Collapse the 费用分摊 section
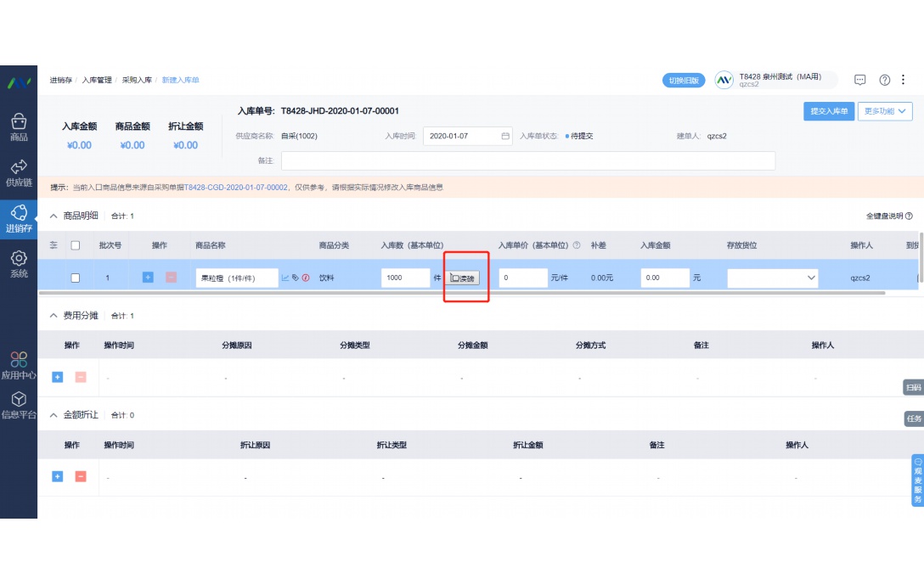This screenshot has width=924, height=584. coord(54,314)
